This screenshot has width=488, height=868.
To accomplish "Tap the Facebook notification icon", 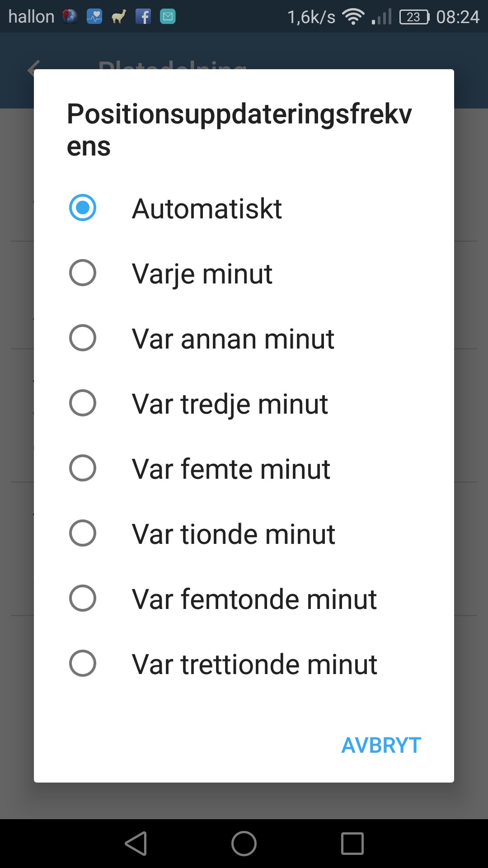I will 143,17.
